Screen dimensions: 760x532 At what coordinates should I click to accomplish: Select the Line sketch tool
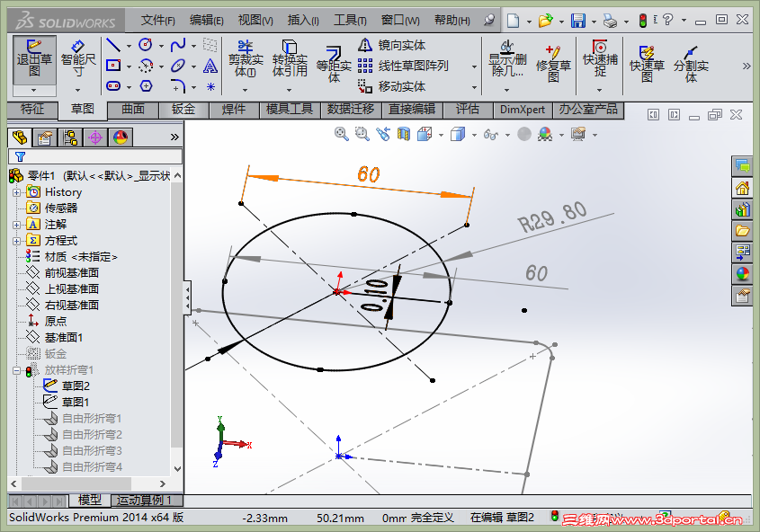[x=113, y=46]
